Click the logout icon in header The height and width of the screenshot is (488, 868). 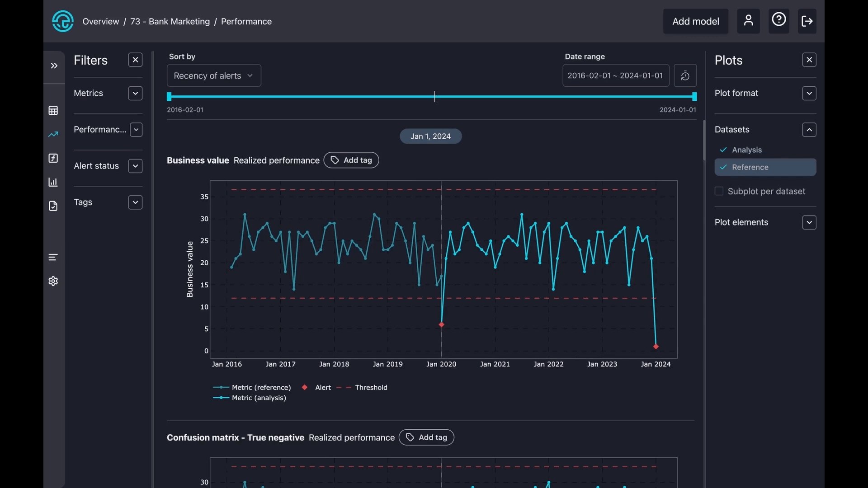pyautogui.click(x=807, y=21)
